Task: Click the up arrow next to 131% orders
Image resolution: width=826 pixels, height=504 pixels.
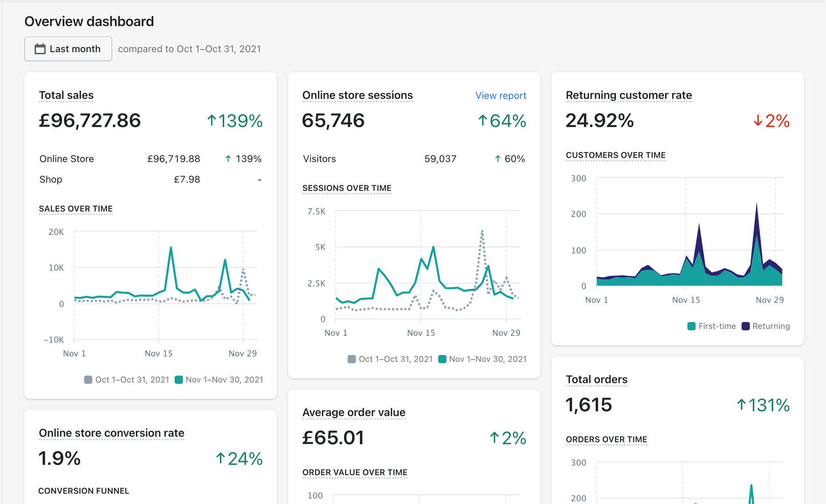Action: 741,405
